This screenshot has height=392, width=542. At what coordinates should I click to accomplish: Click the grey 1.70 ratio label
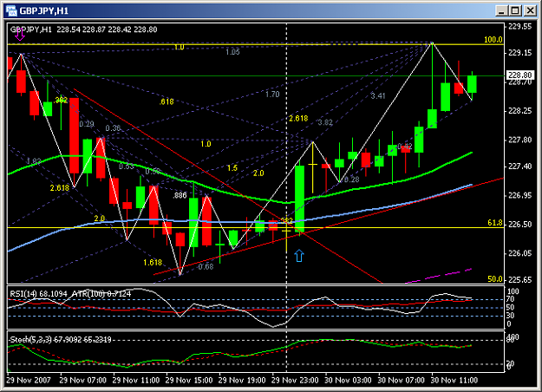pos(272,94)
